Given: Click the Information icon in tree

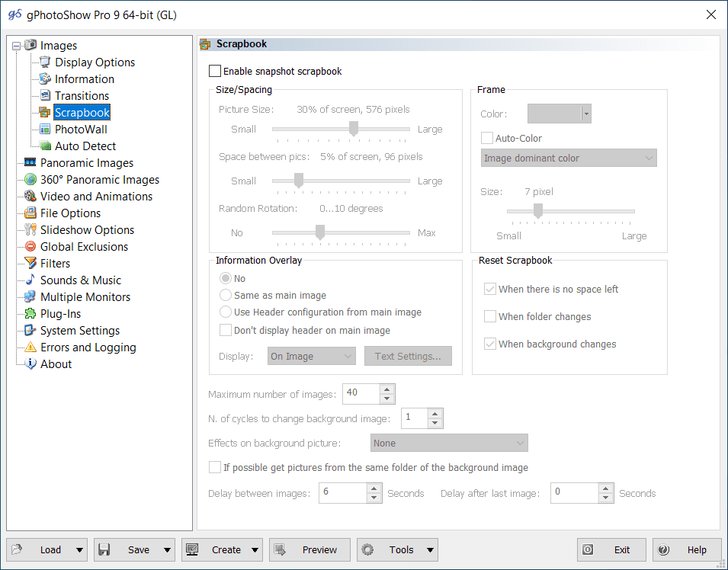Looking at the screenshot, I should coord(45,78).
